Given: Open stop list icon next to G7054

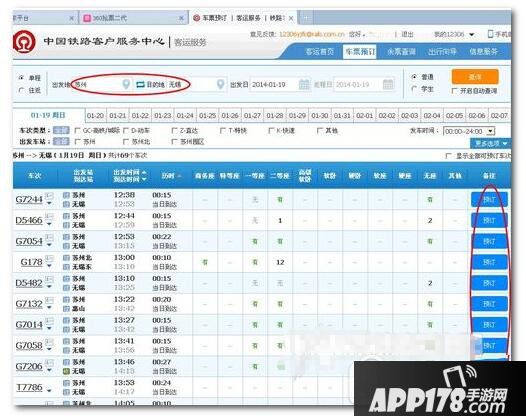Looking at the screenshot, I should [50, 238].
